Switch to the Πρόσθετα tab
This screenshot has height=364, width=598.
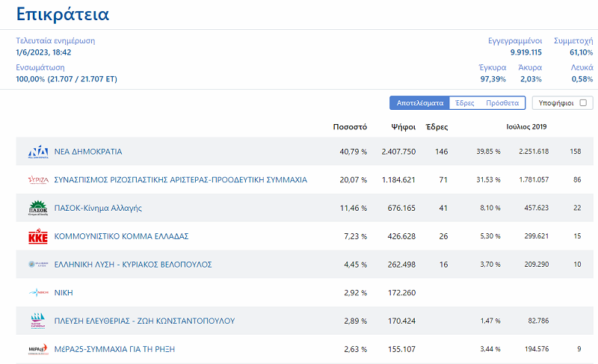click(502, 103)
